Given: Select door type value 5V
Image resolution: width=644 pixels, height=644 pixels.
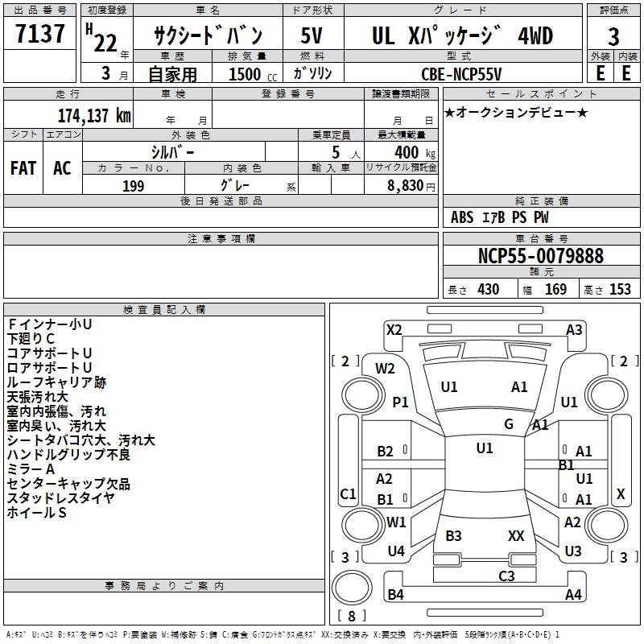Looking at the screenshot, I should click(x=312, y=35).
